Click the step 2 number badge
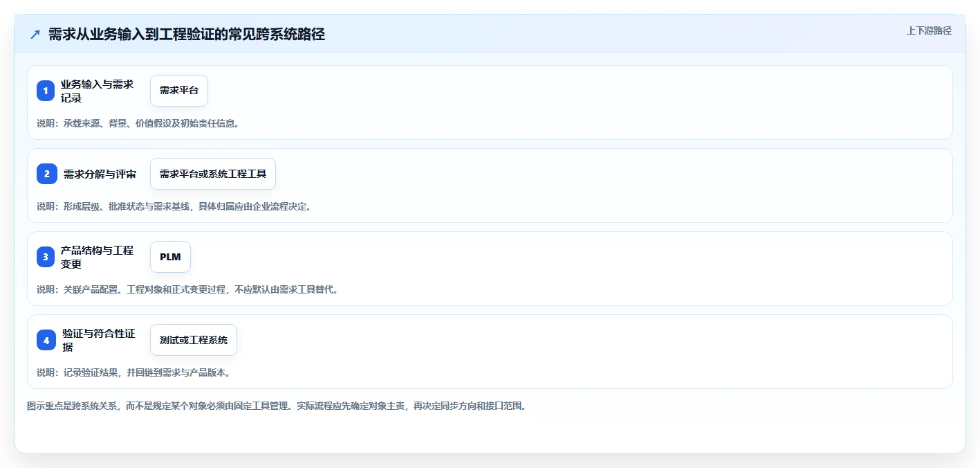 47,174
